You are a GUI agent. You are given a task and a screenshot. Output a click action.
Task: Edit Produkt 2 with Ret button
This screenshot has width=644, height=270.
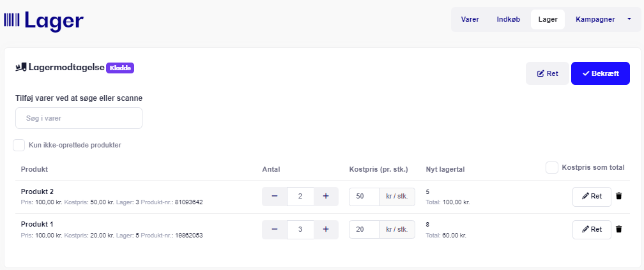click(592, 196)
